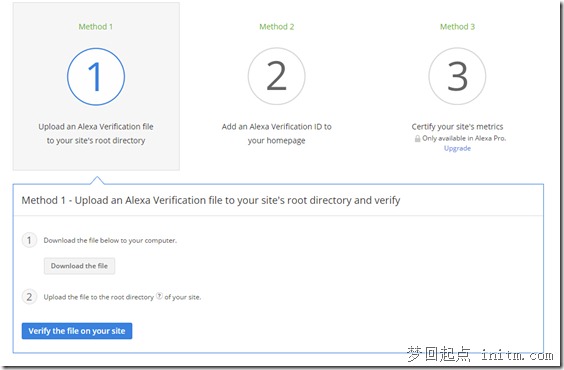
Task: Select the Method 3 circle icon
Action: tap(457, 76)
